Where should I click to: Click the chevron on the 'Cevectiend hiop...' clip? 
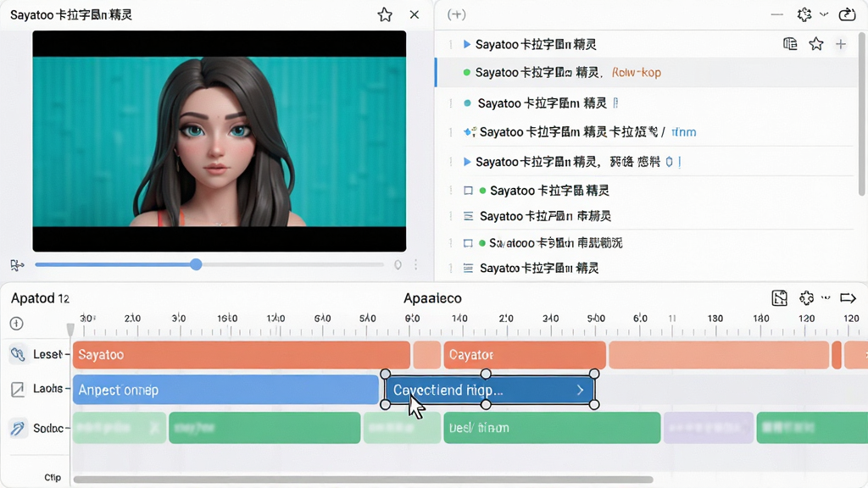pyautogui.click(x=580, y=390)
